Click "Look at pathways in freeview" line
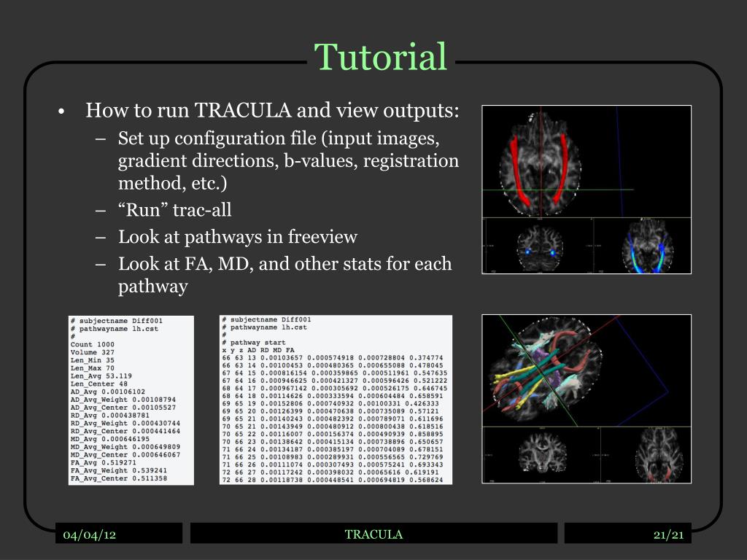 (x=238, y=237)
